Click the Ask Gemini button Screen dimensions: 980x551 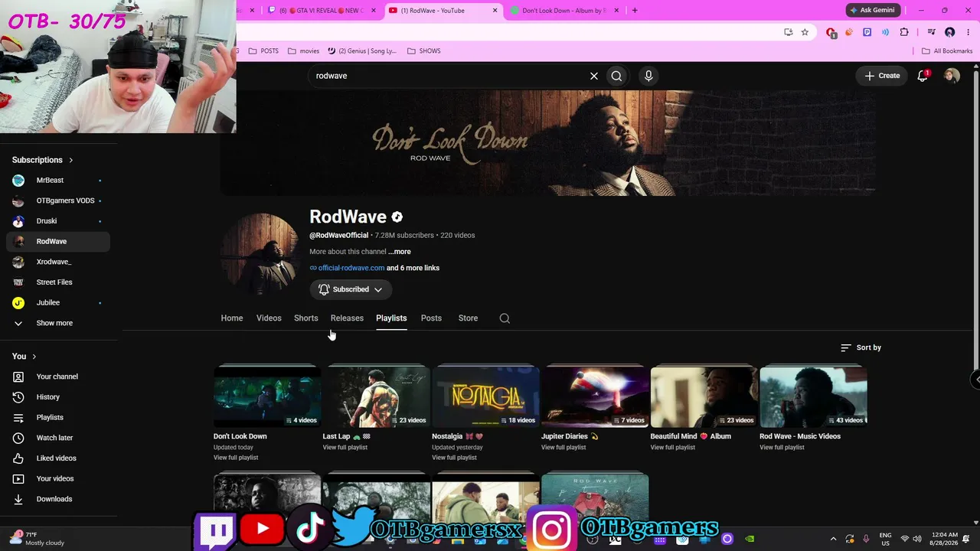[x=872, y=11]
